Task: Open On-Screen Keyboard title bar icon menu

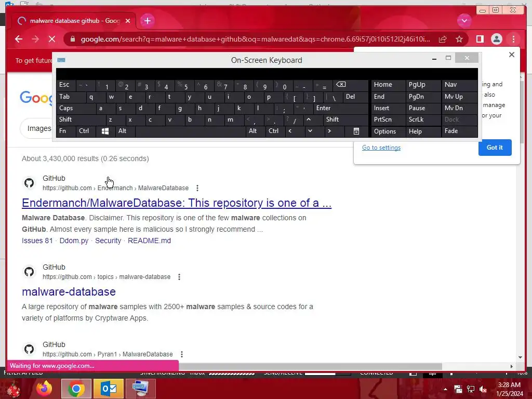Action: coord(61,60)
